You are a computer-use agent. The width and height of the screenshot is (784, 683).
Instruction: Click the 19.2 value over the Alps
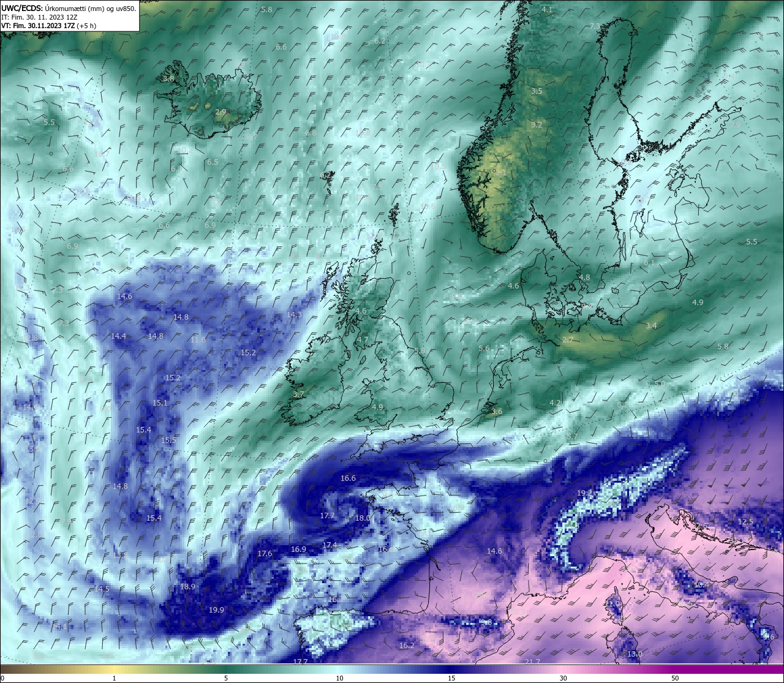pos(584,492)
